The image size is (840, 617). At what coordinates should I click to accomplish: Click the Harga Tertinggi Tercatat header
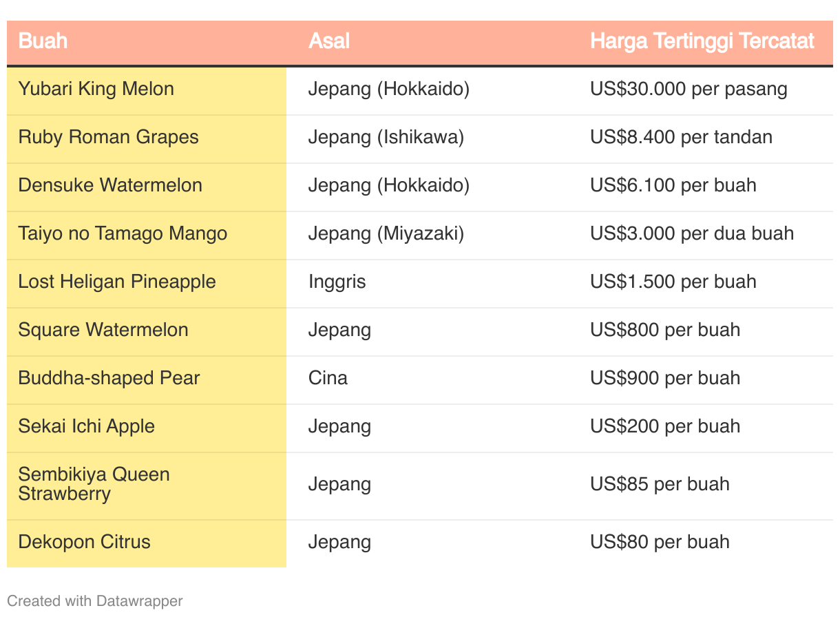[x=702, y=41]
